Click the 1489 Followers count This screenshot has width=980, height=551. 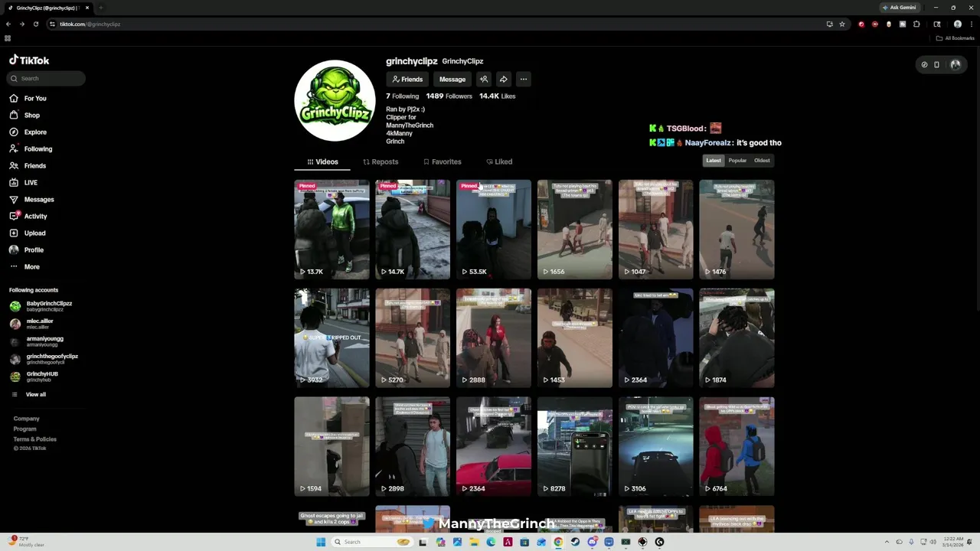(449, 96)
